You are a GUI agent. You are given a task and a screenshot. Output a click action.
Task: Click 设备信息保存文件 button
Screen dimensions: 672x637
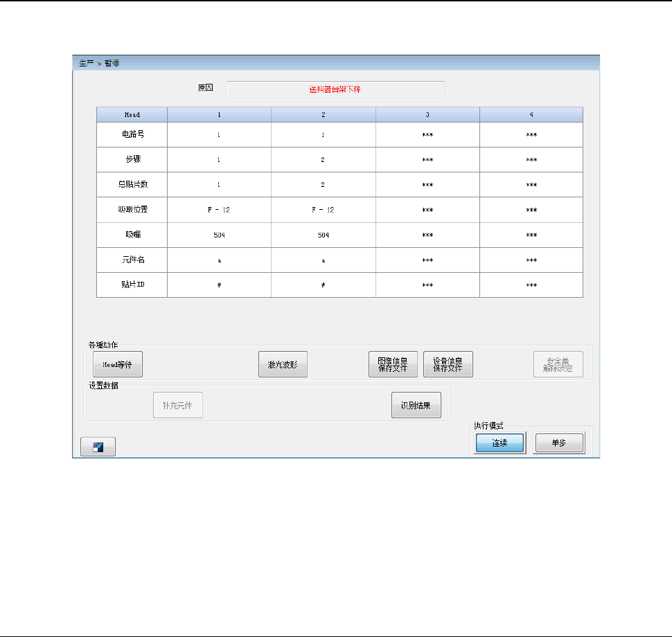448,365
